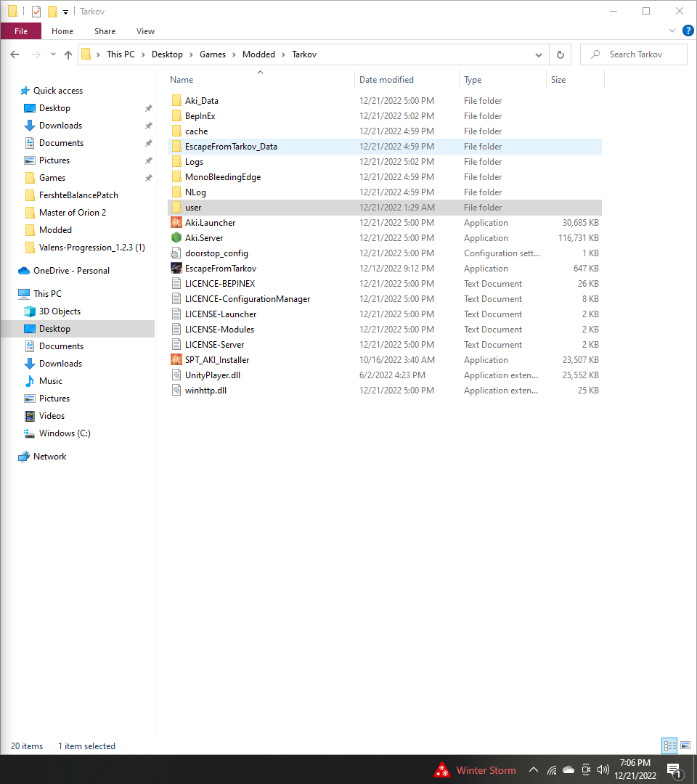The image size is (697, 784).
Task: Expand the ribbon chevron
Action: [672, 31]
